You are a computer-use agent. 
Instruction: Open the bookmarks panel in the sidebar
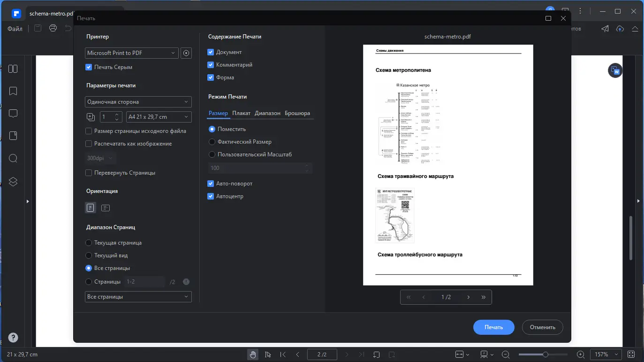[x=13, y=91]
